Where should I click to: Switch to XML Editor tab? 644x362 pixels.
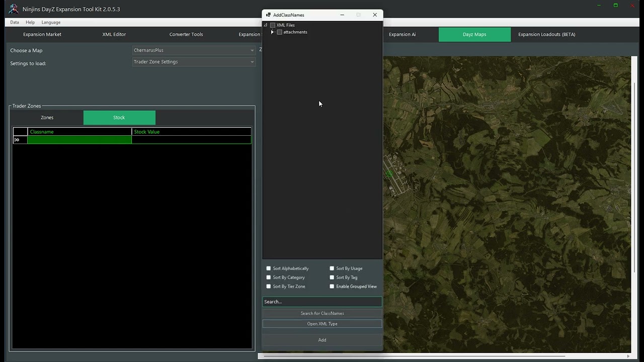tap(114, 34)
